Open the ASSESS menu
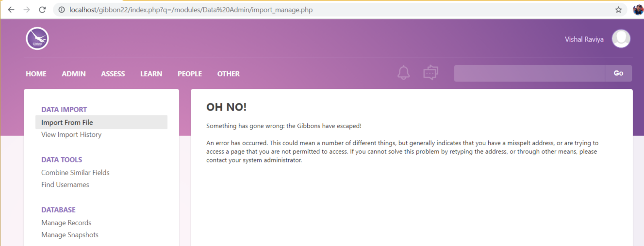Viewport: 644px width, 246px height. coord(113,74)
